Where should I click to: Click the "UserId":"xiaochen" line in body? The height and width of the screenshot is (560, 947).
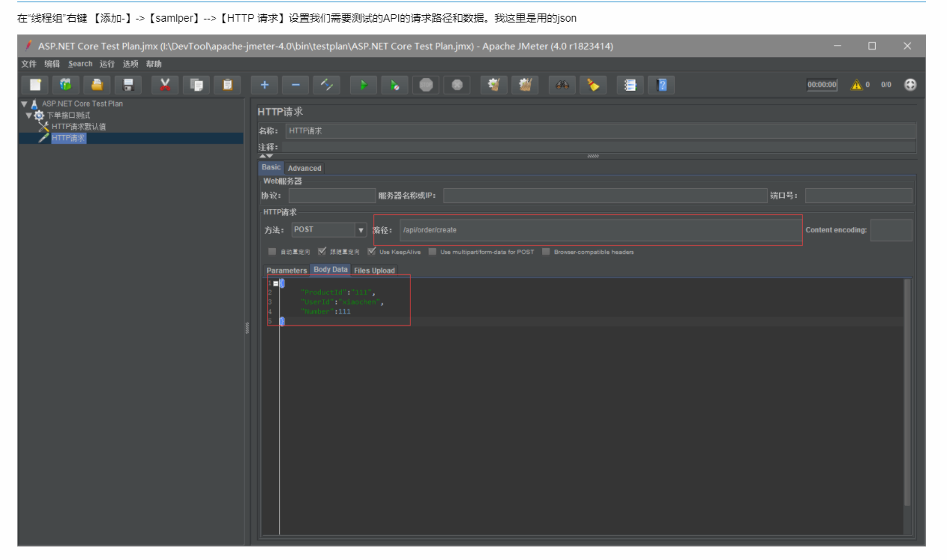click(x=342, y=302)
